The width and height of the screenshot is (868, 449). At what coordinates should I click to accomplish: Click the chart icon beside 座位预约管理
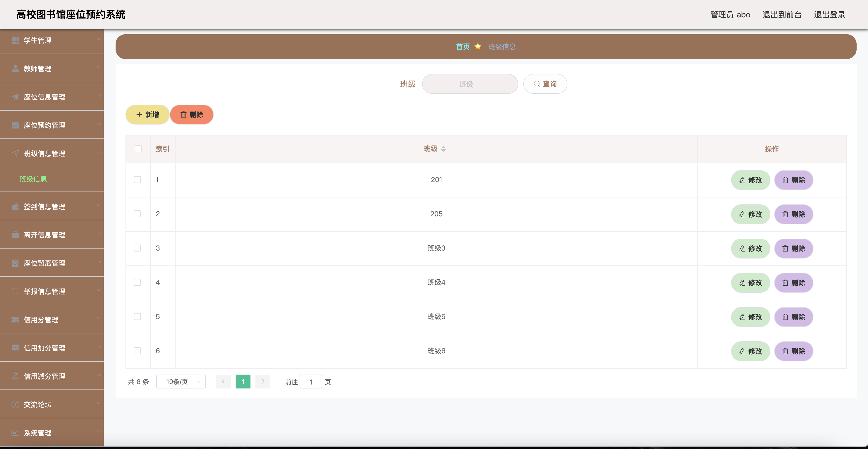(x=15, y=125)
